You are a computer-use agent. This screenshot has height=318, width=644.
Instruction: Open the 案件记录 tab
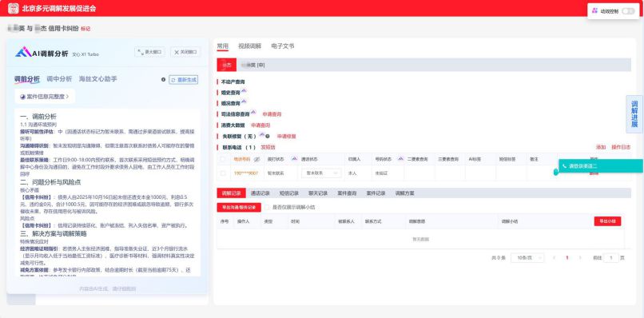[376, 193]
